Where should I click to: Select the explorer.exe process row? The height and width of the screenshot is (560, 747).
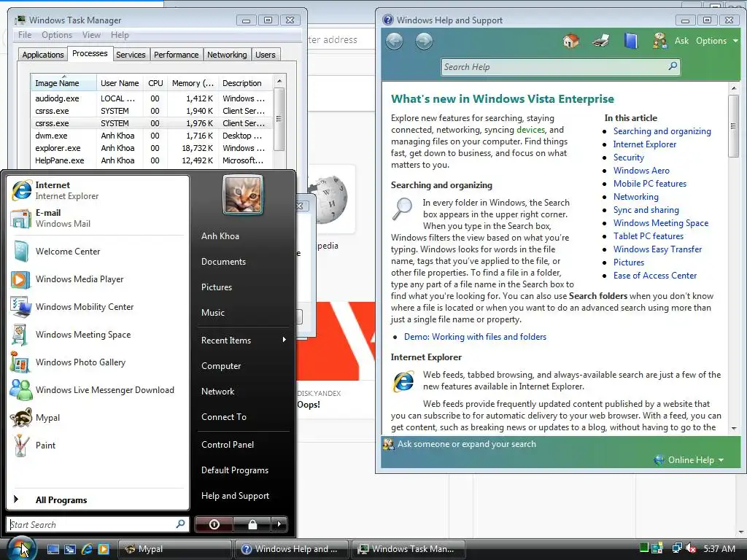point(152,148)
